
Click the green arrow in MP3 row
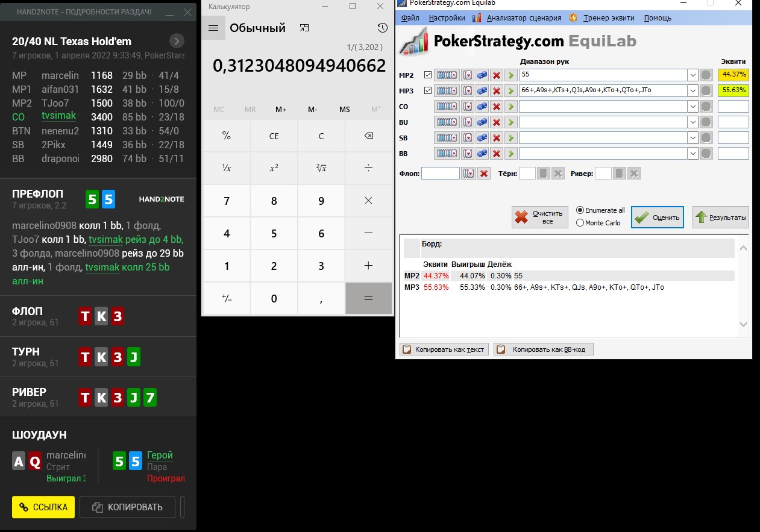(510, 90)
